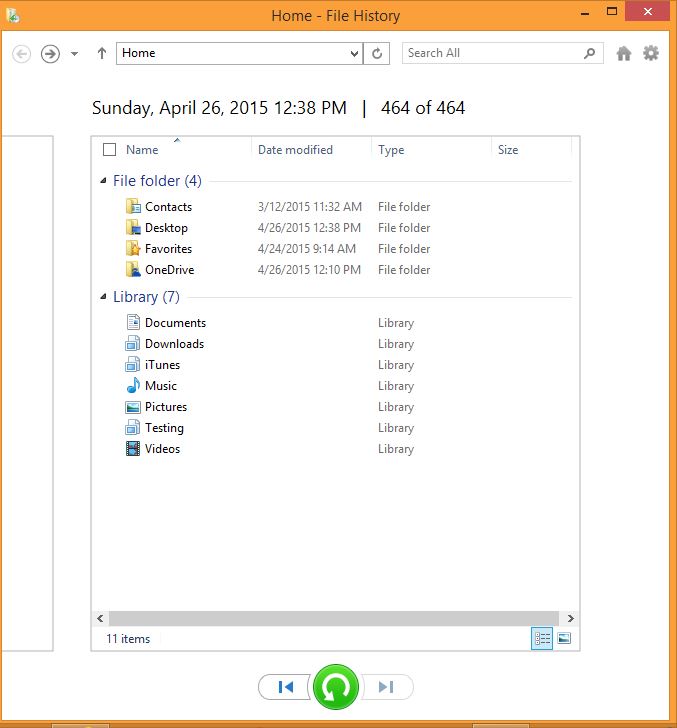Viewport: 677px width, 728px height.
Task: Open the address bar dropdown
Action: [x=354, y=53]
